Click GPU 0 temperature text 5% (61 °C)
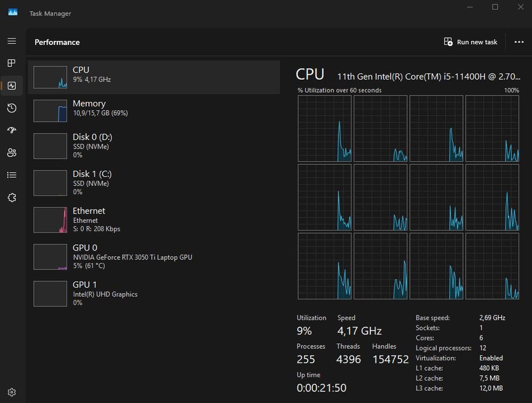Image resolution: width=532 pixels, height=403 pixels. click(x=89, y=266)
